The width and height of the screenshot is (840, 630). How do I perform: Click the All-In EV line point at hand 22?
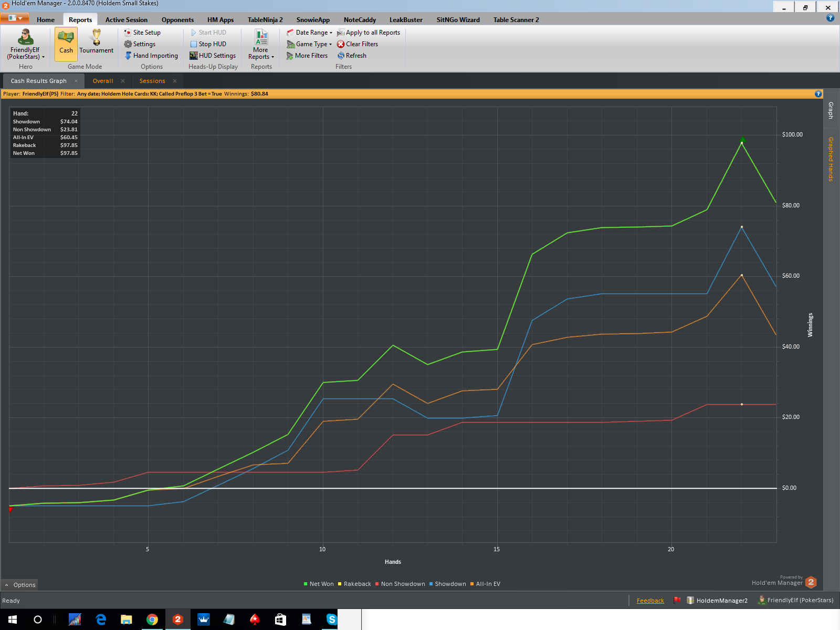tap(742, 275)
